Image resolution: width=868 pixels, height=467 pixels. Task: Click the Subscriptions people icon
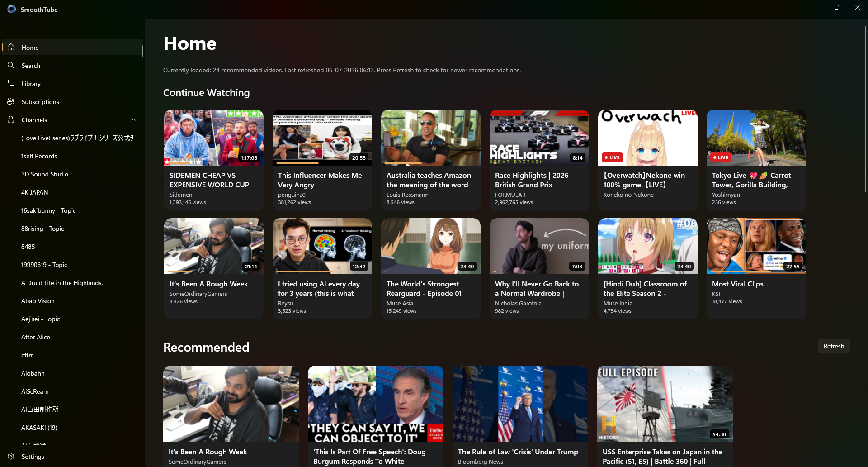pos(11,101)
